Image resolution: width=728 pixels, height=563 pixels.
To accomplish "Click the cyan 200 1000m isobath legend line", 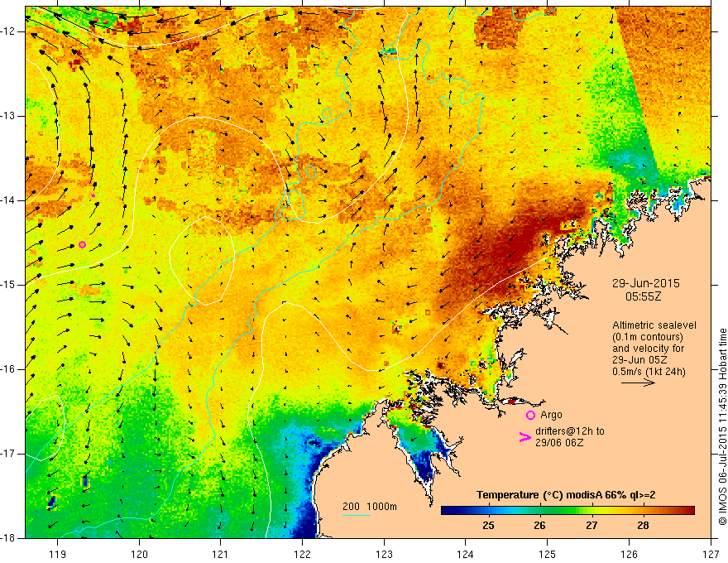I will click(357, 515).
